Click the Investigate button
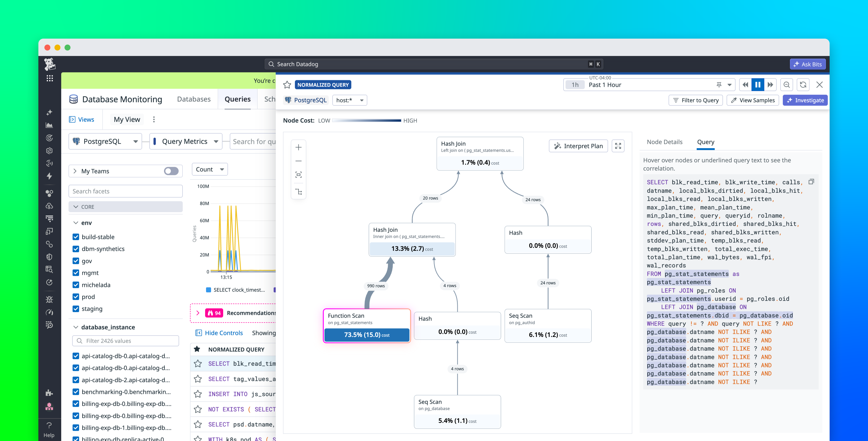868x441 pixels. pos(805,100)
